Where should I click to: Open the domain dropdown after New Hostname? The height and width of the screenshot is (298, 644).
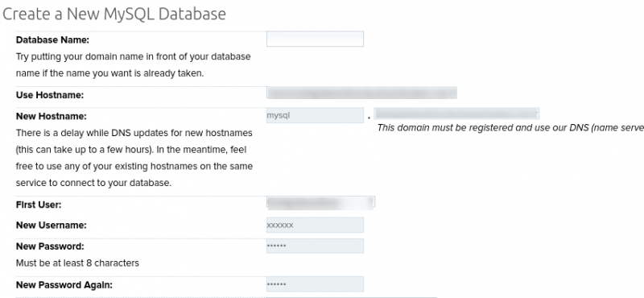tap(456, 114)
